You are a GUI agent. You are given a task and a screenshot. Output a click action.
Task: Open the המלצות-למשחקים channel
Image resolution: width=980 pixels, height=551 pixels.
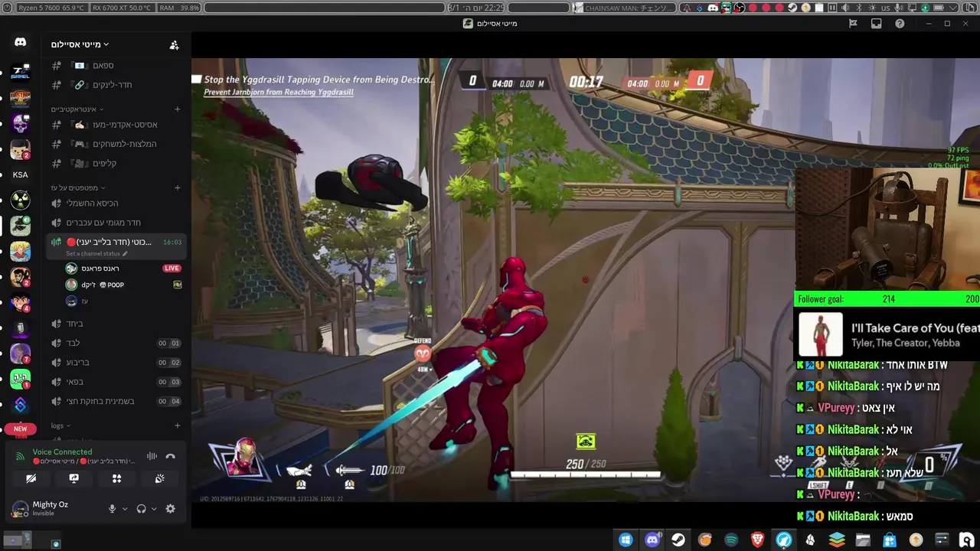[x=115, y=144]
